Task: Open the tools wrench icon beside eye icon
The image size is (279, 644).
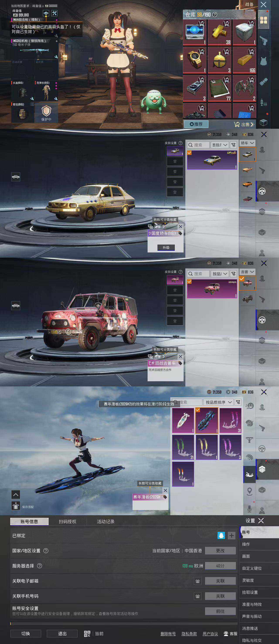Action: click(54, 13)
